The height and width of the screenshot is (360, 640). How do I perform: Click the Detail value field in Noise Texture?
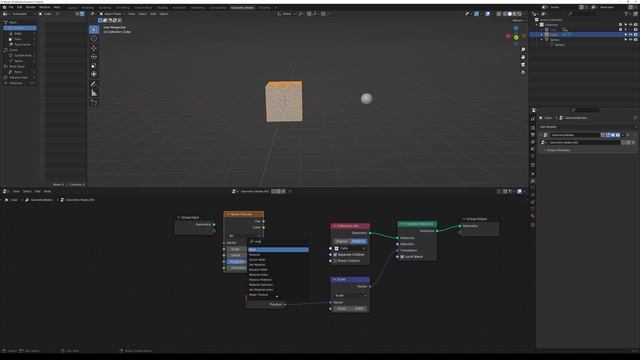pos(236,255)
